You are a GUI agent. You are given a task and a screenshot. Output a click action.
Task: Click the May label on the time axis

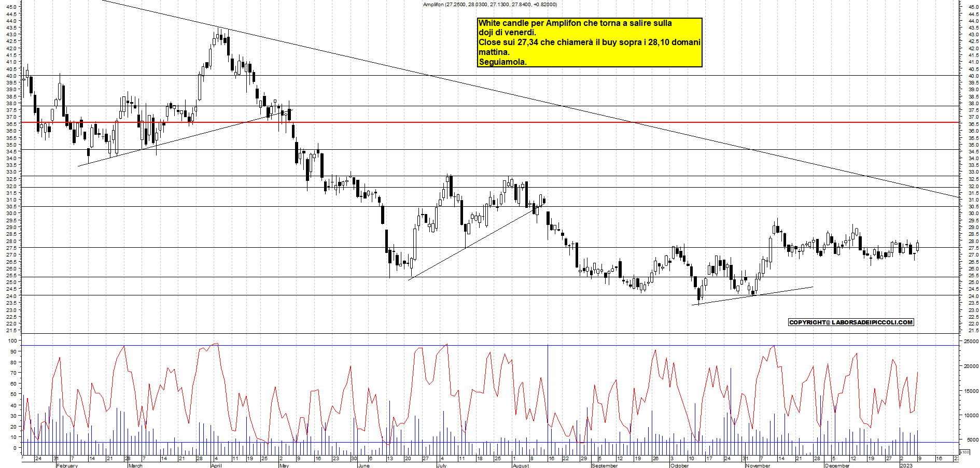click(284, 465)
